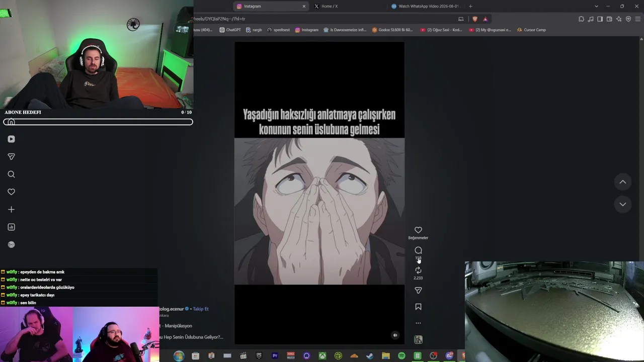
Task: Open the browser extensions puzzle icon
Action: [581, 19]
